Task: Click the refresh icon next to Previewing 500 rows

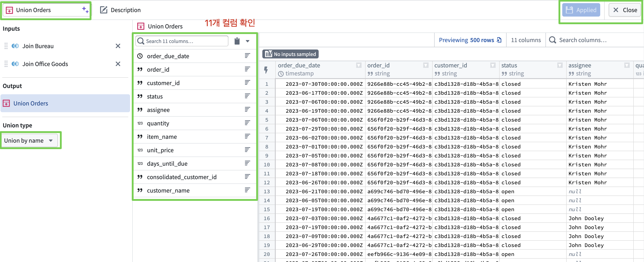Action: click(499, 40)
